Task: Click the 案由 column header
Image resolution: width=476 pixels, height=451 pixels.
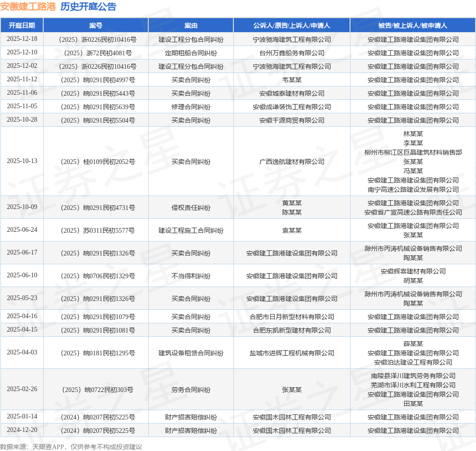Action: [x=191, y=26]
